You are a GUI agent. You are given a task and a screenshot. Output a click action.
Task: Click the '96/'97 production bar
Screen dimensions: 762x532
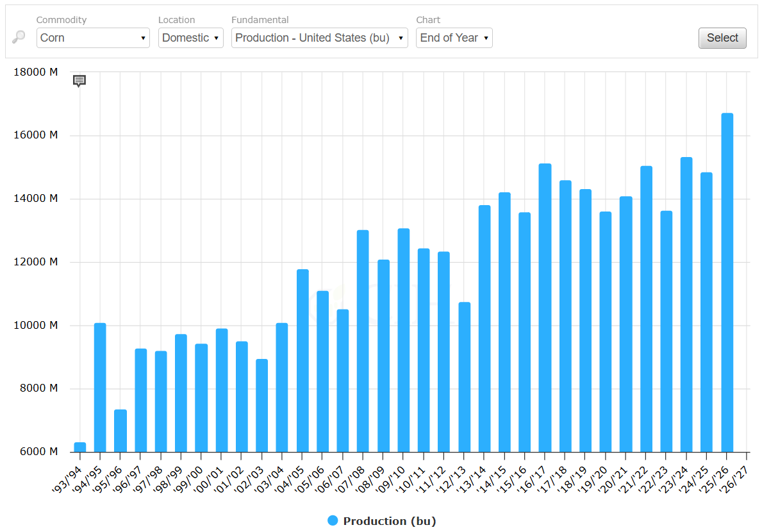point(141,400)
